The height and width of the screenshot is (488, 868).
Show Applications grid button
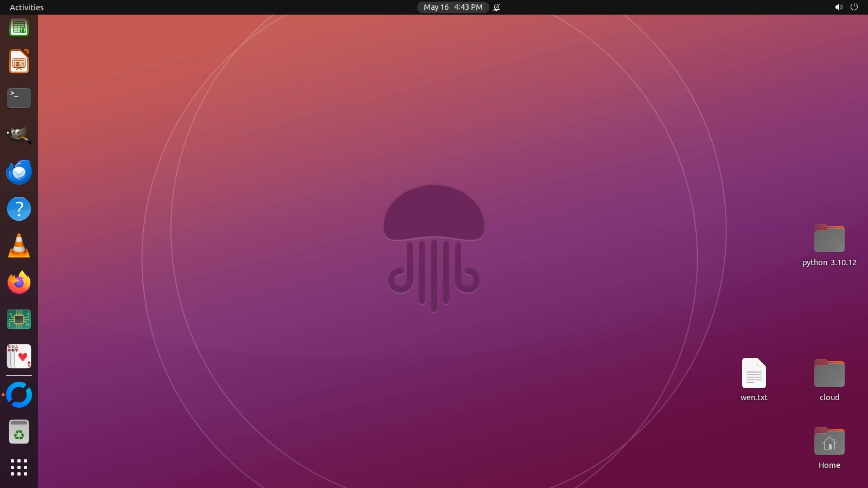click(x=19, y=467)
